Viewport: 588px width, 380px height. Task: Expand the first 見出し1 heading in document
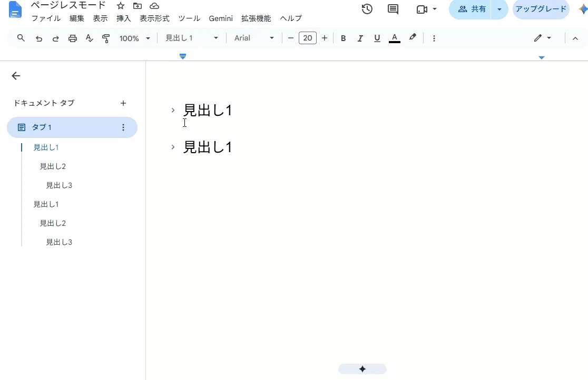click(173, 110)
